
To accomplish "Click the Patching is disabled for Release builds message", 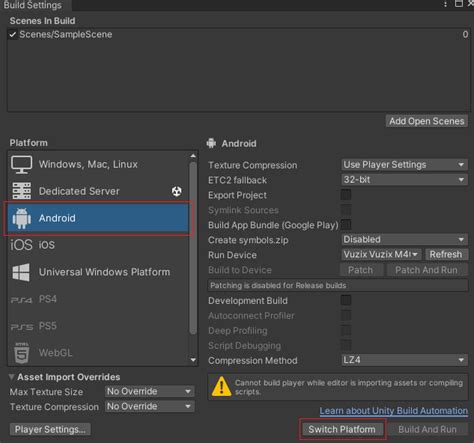I will [x=338, y=285].
